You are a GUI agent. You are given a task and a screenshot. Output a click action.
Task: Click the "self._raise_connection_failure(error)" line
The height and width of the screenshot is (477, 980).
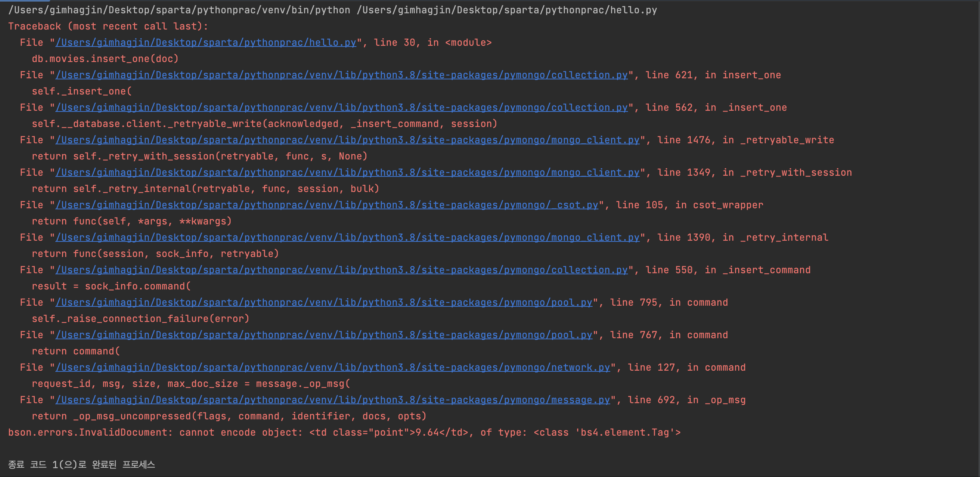pyautogui.click(x=140, y=319)
